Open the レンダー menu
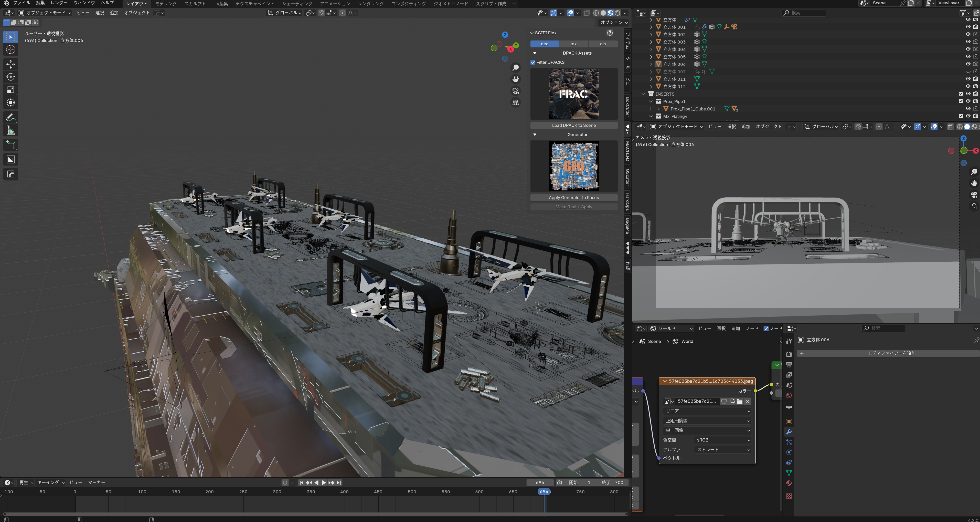Screen dimensions: 980x522 [x=59, y=3]
